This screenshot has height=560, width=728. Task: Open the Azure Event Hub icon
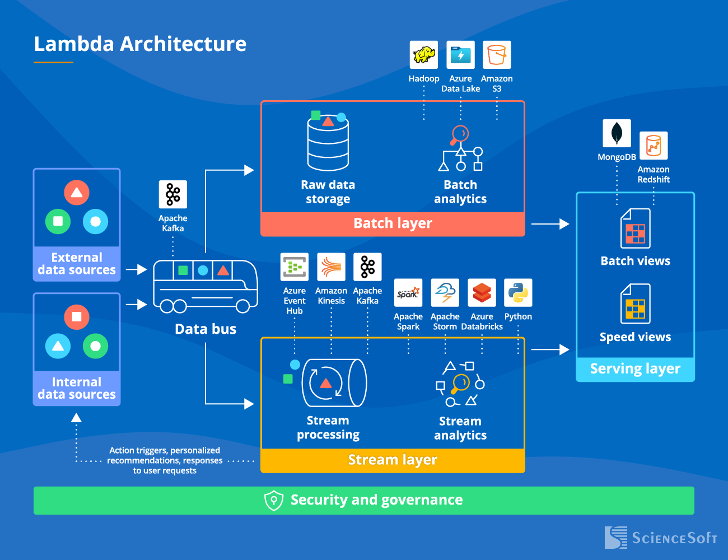pyautogui.click(x=294, y=267)
